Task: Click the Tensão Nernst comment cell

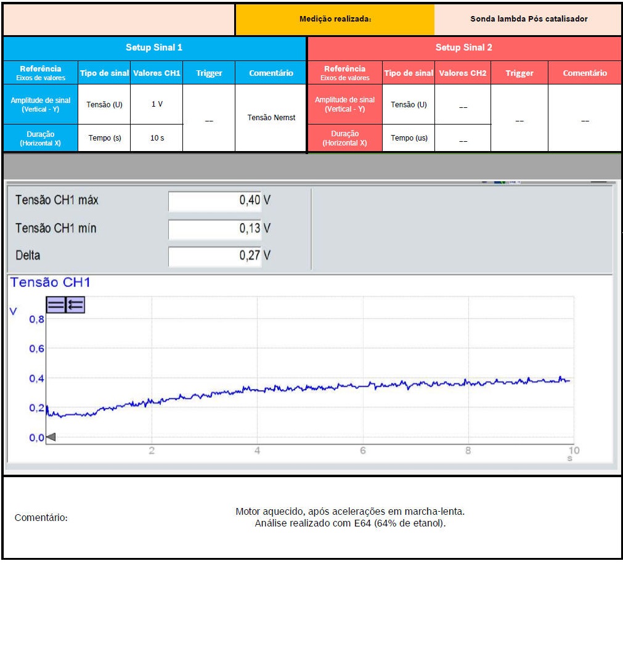Action: (x=271, y=118)
